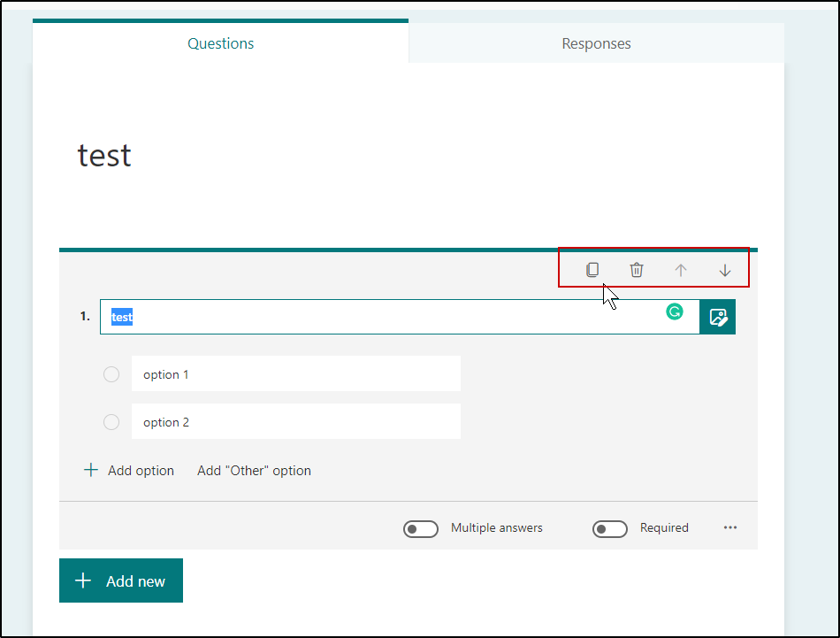840x638 pixels.
Task: Move the question down with the arrow icon
Action: click(724, 269)
